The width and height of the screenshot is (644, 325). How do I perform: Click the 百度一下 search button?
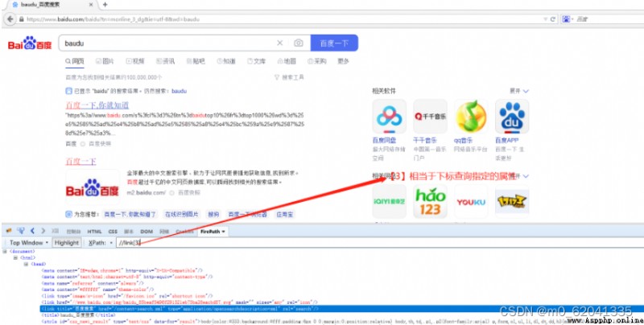[x=334, y=43]
